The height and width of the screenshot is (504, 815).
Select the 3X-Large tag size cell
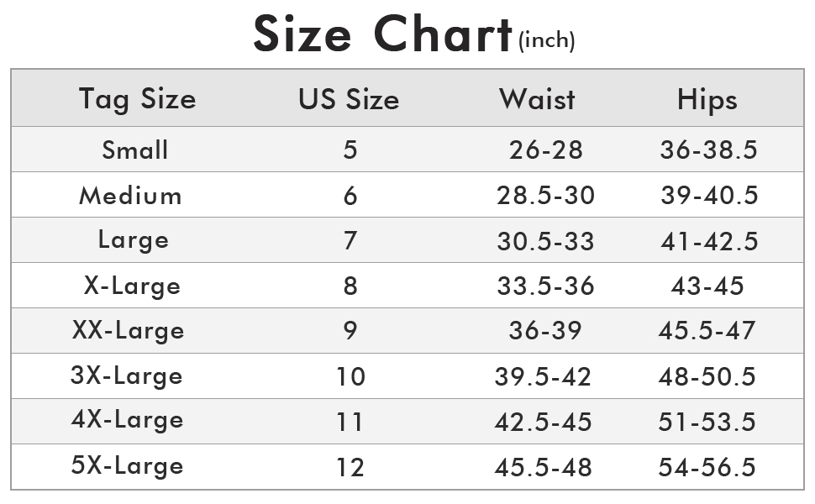tap(127, 376)
